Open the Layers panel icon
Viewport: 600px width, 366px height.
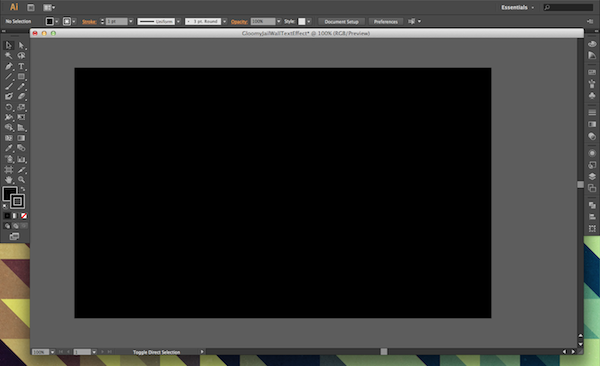click(x=592, y=176)
